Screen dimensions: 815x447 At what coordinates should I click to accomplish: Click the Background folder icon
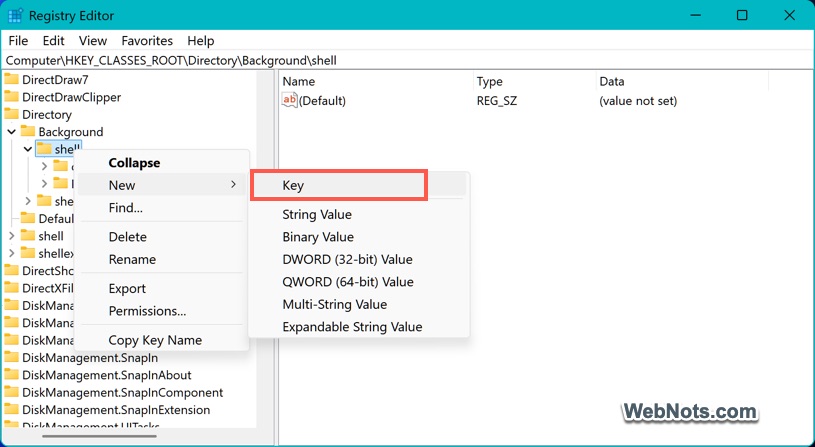pos(28,132)
